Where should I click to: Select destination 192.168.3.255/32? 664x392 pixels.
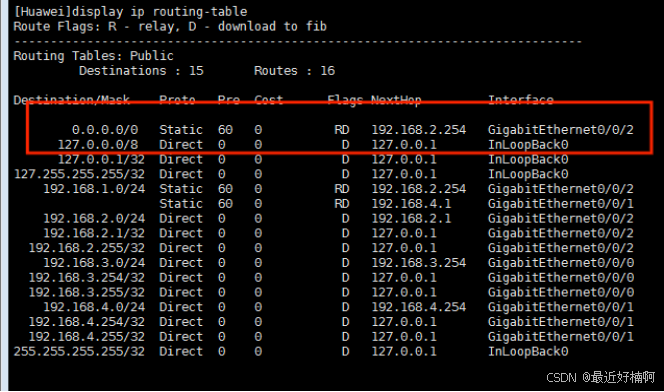pos(87,292)
